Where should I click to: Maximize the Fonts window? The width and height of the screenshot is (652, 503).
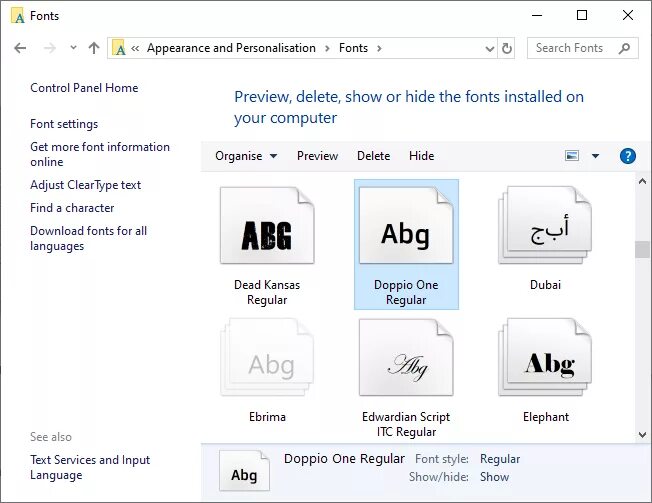[x=582, y=15]
